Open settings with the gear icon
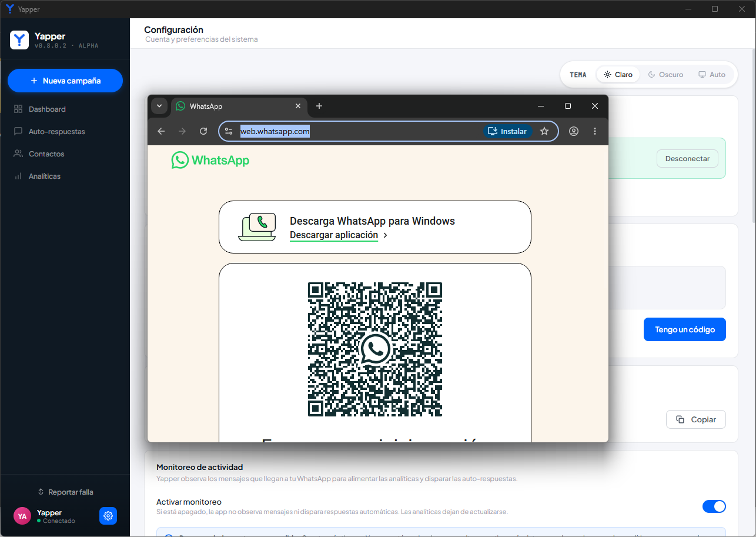Image resolution: width=756 pixels, height=537 pixels. 108,516
